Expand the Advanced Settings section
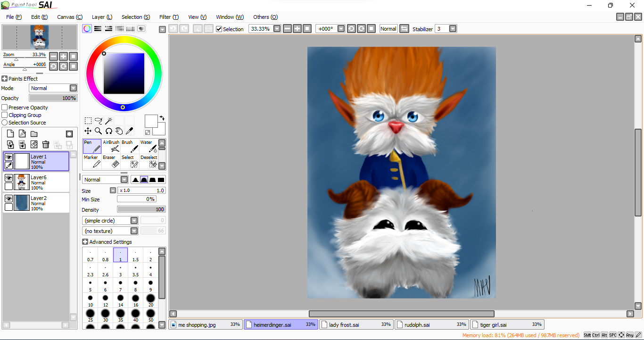644x340 pixels. click(x=85, y=242)
